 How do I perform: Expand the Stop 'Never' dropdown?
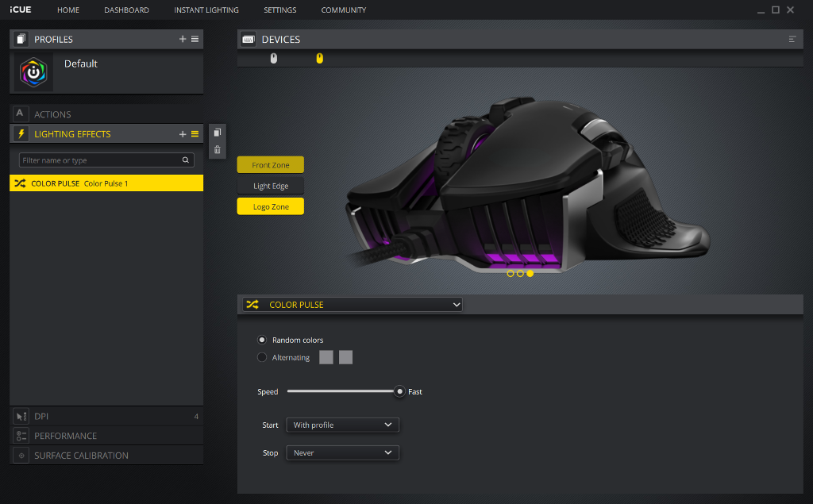(x=342, y=453)
